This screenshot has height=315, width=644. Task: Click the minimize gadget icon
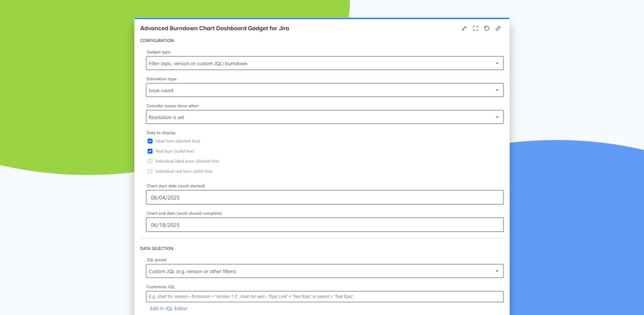point(464,28)
